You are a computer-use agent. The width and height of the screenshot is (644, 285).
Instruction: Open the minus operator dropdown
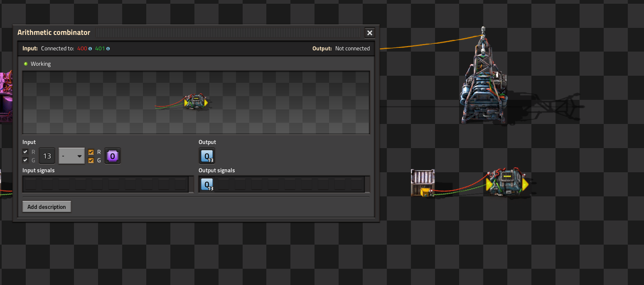[71, 156]
